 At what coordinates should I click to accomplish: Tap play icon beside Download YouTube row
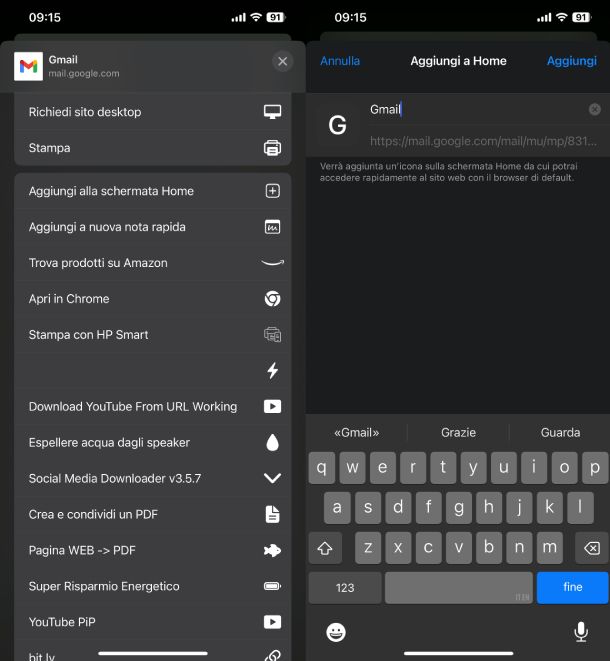click(x=272, y=406)
